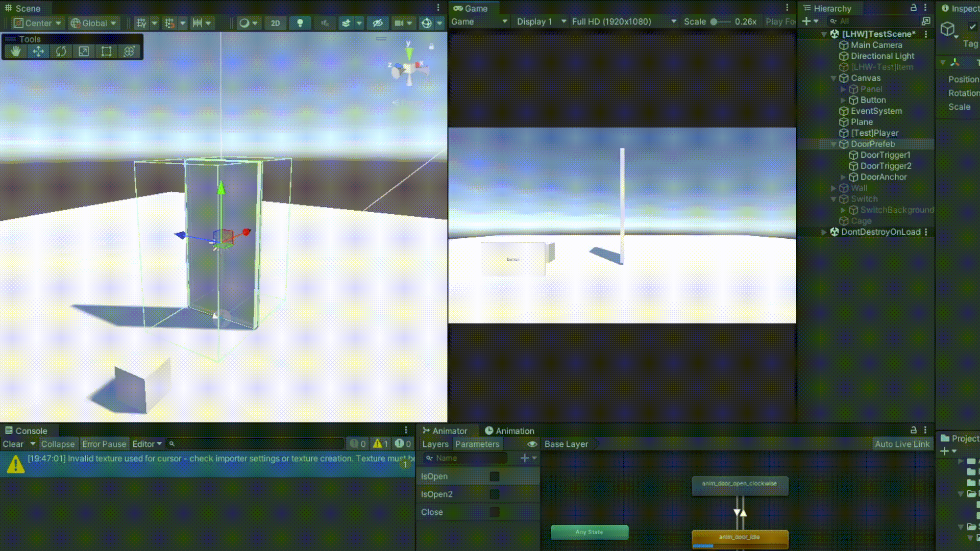980x551 pixels.
Task: Select the Scale tool
Action: 84,51
